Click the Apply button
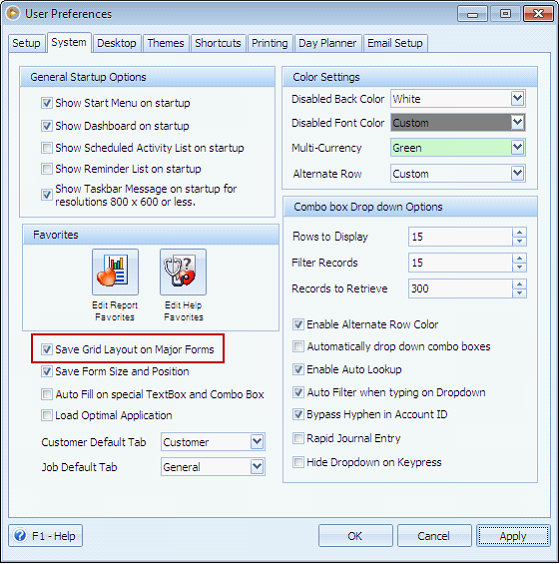This screenshot has height=564, width=560. click(513, 536)
